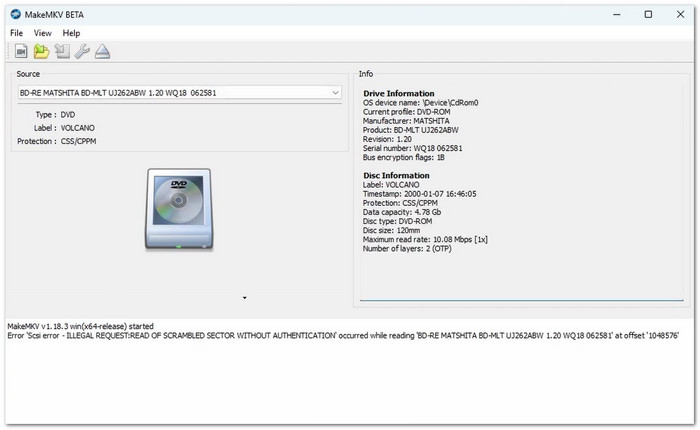Image resolution: width=700 pixels, height=430 pixels.
Task: Click 'Label: VOLCANO' in Disc Information
Action: (x=391, y=185)
